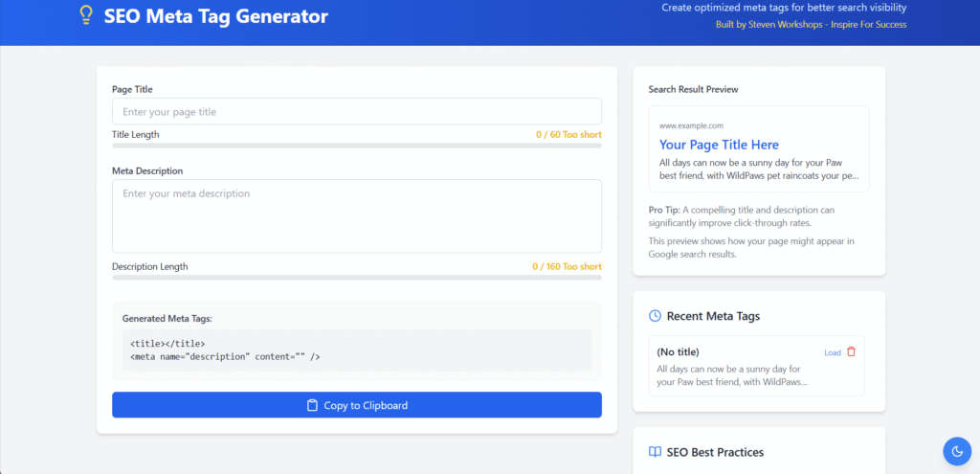
Task: Toggle dark mode with moon button
Action: 957,451
